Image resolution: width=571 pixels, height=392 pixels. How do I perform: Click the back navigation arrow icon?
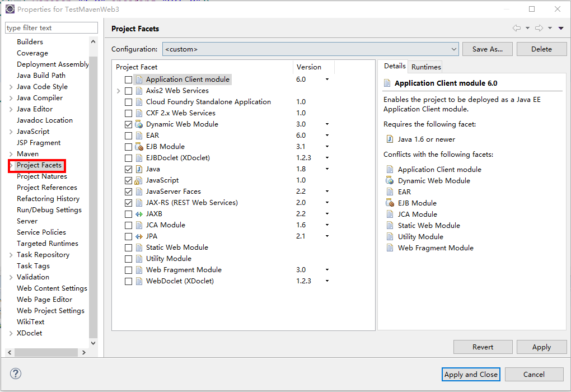click(x=516, y=28)
